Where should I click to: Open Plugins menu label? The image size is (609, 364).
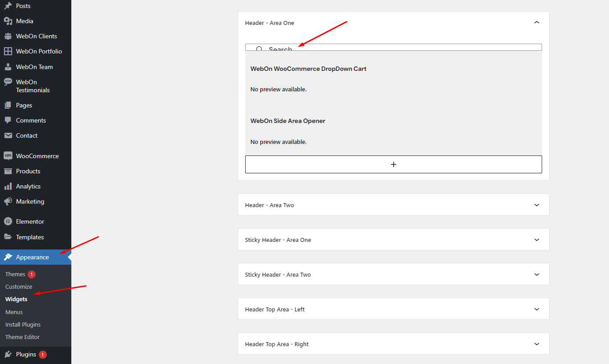(x=26, y=355)
